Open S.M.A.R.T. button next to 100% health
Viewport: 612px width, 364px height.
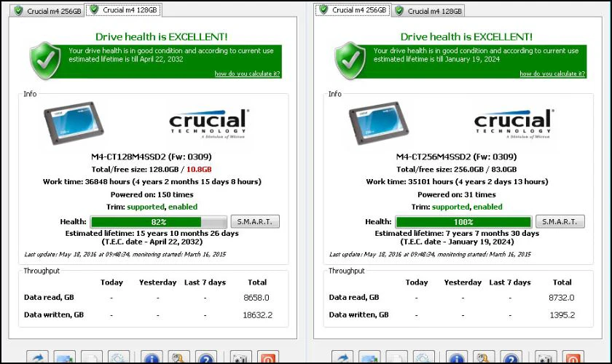(x=560, y=221)
